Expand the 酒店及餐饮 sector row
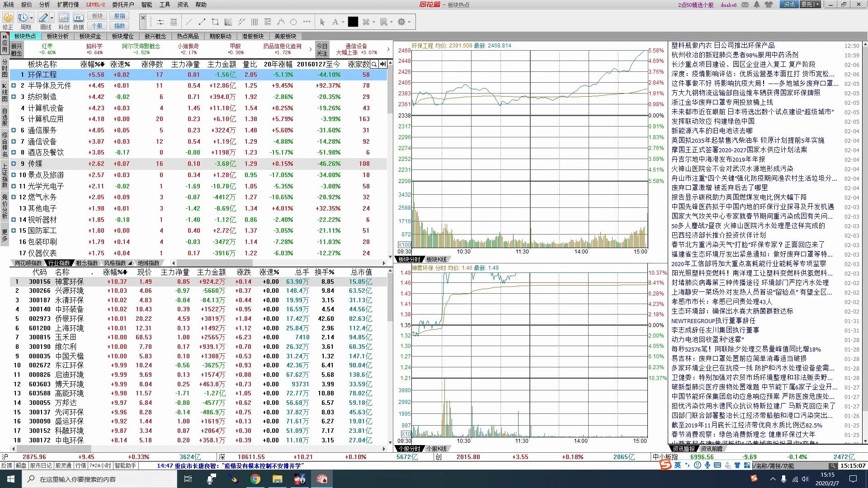The image size is (868, 488). coord(14,153)
